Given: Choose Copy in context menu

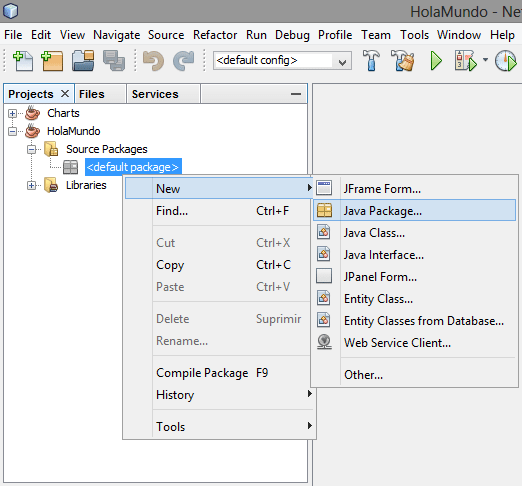Looking at the screenshot, I should coord(218,265).
